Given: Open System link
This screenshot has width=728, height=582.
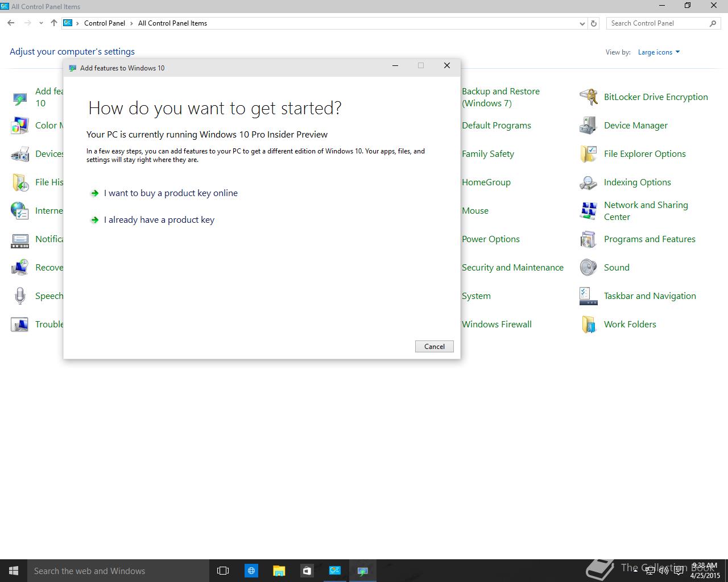Looking at the screenshot, I should (476, 296).
